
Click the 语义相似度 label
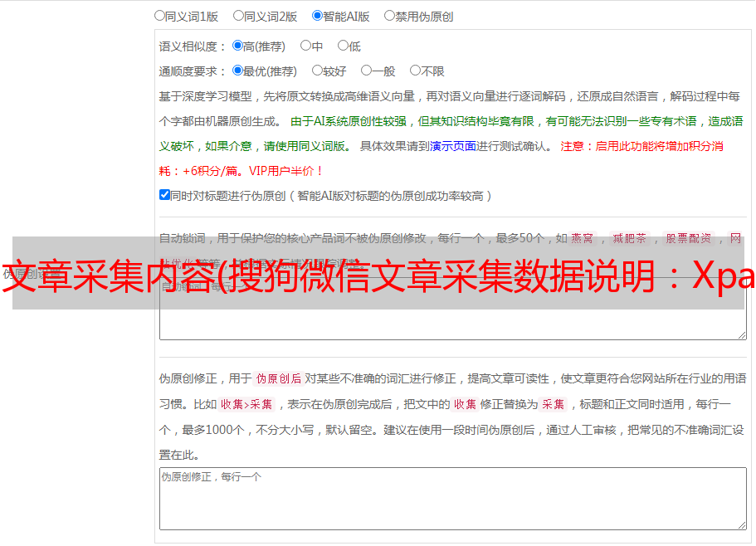tap(193, 46)
